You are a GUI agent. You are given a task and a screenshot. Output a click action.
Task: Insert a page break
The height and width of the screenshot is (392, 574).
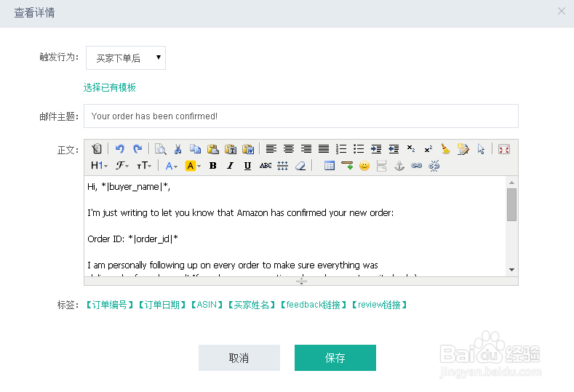tap(381, 166)
